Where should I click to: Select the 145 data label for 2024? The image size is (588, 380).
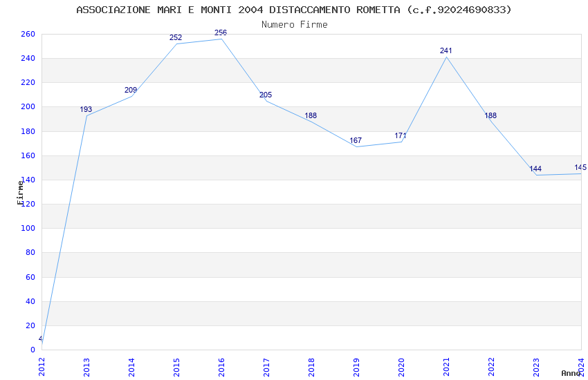[x=580, y=167]
